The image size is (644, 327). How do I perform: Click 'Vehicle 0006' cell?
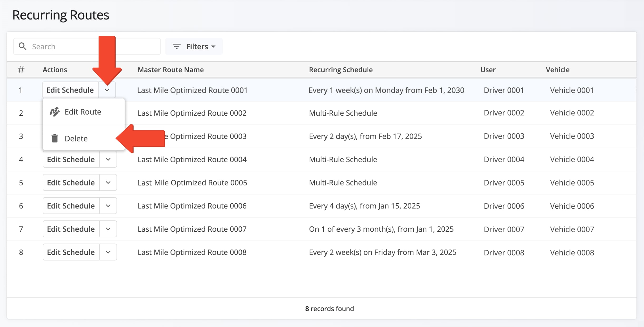pos(572,206)
